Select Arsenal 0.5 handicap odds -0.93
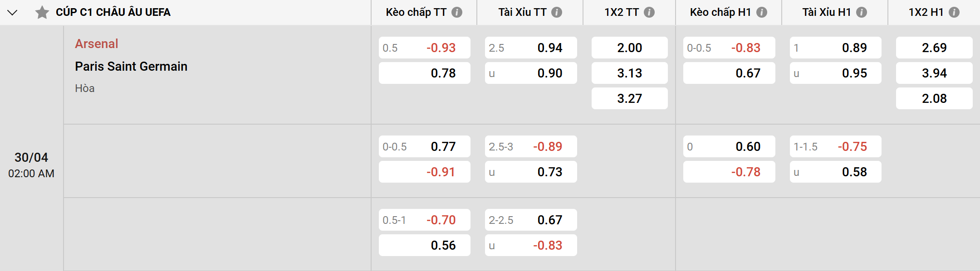980x271 pixels. coord(425,48)
